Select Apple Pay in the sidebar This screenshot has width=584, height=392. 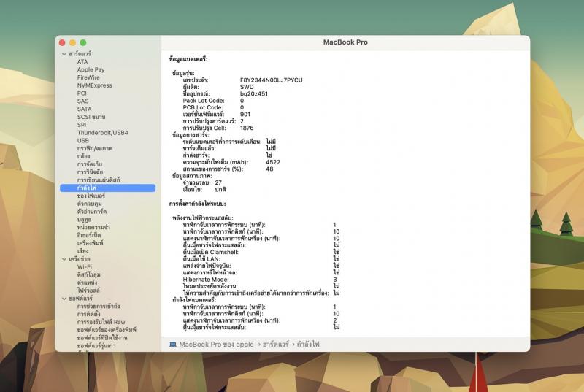(x=91, y=69)
